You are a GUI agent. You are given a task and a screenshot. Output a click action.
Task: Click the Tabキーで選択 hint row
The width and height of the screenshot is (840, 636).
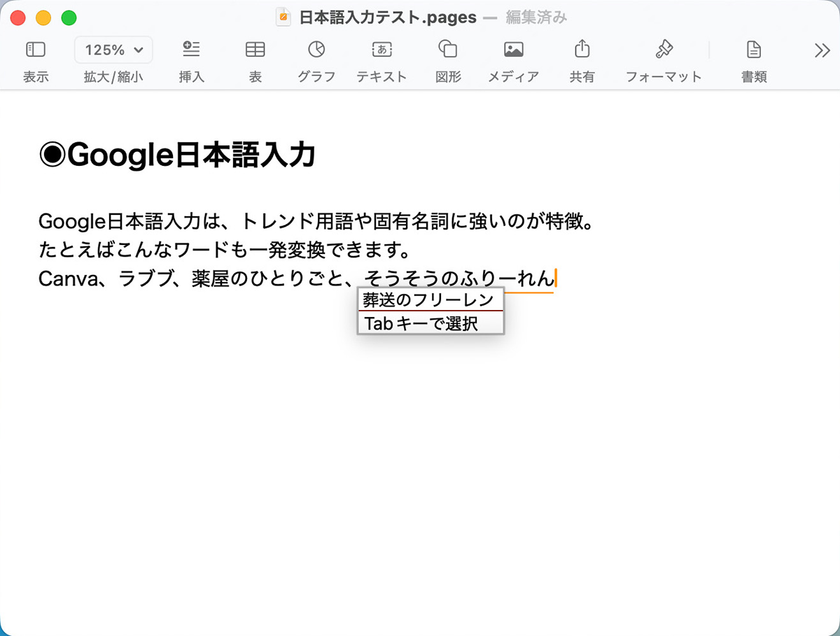430,323
